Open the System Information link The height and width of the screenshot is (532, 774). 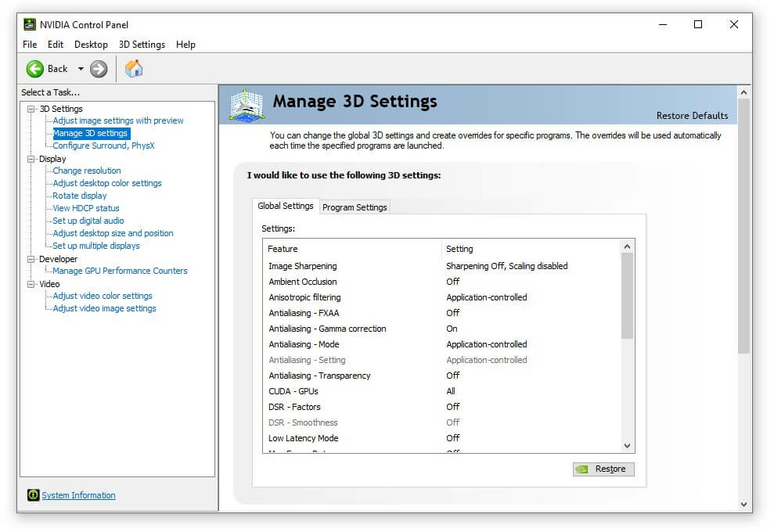(78, 495)
